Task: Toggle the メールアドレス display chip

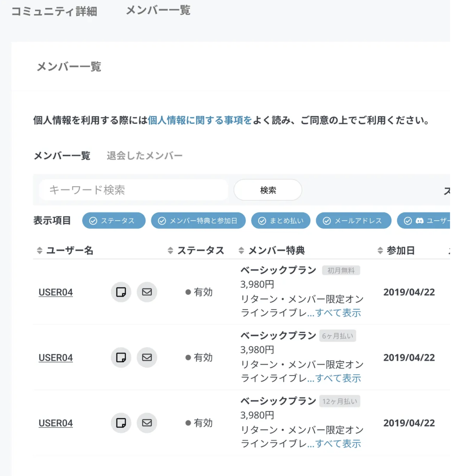Action: coord(353,221)
